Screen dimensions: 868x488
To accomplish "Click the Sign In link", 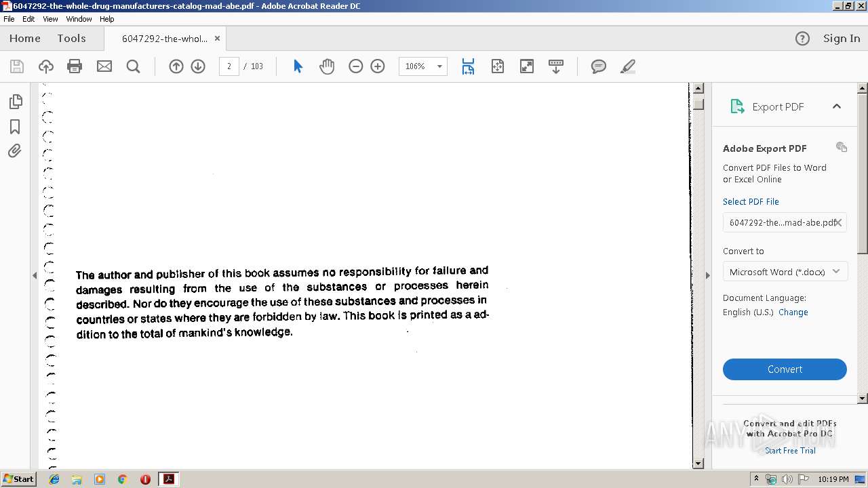I will coord(842,39).
